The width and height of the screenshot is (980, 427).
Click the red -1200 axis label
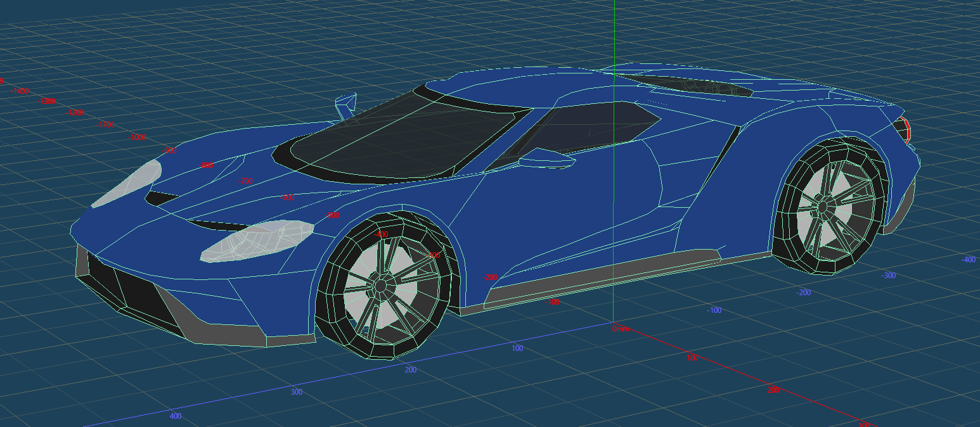click(x=75, y=113)
